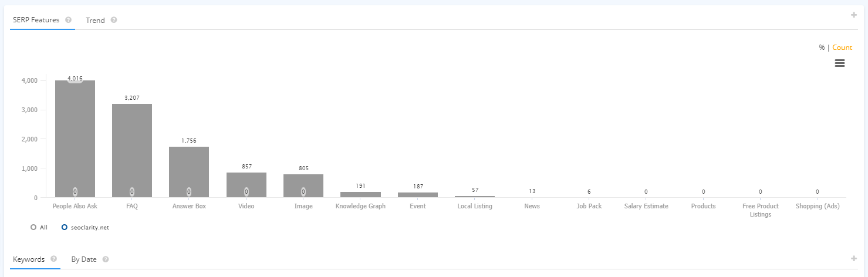
Task: Expand Keywords panel with plus icon
Action: point(854,258)
